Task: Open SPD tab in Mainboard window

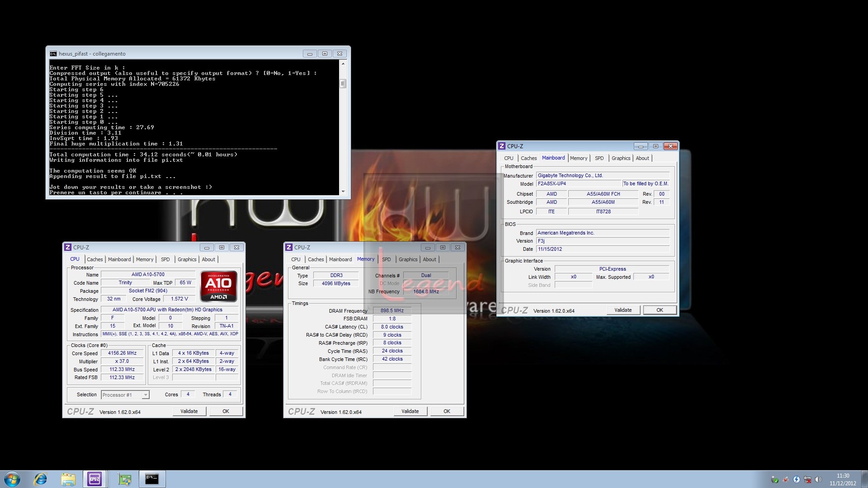Action: 599,158
